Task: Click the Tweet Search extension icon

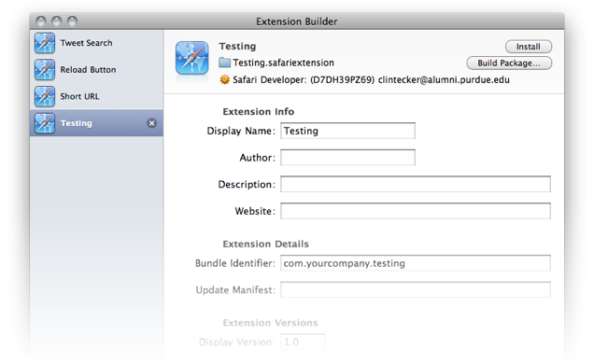Action: pos(44,43)
